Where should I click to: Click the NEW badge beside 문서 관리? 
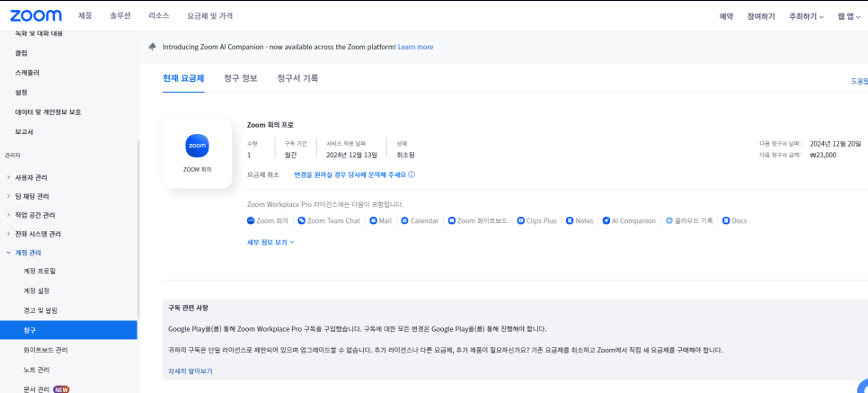pos(61,389)
